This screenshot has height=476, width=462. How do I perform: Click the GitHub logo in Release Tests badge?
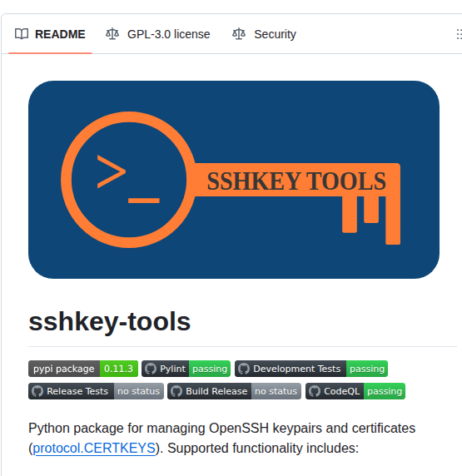coord(37,391)
